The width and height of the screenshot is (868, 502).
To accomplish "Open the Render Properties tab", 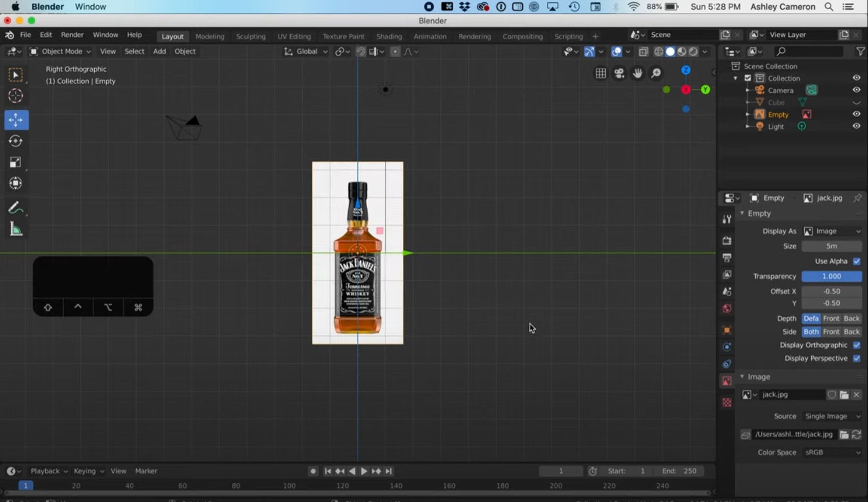I will click(x=727, y=240).
